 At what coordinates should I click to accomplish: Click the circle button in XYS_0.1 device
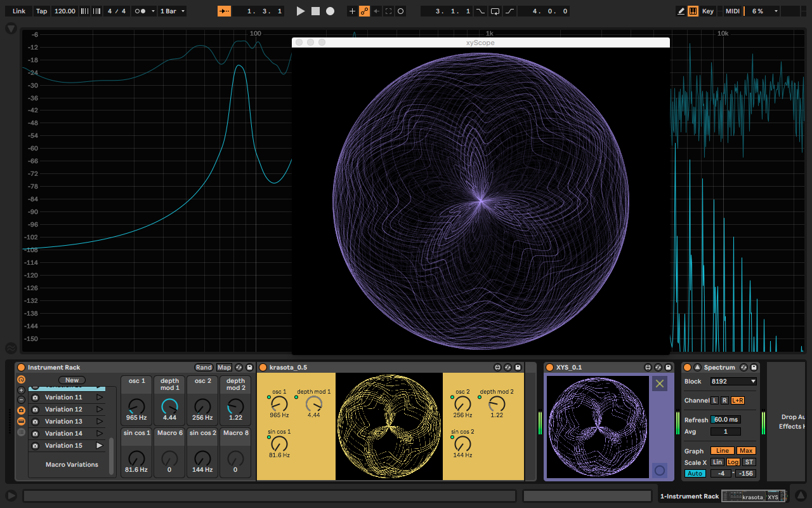tap(660, 471)
